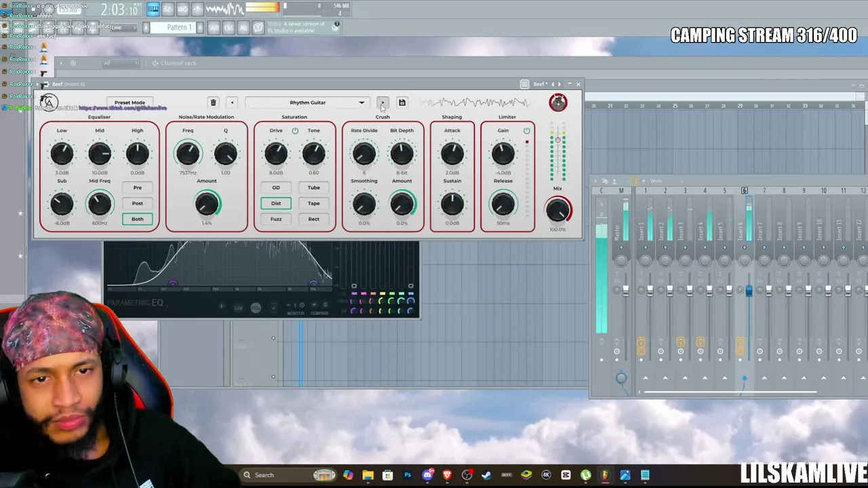Image resolution: width=868 pixels, height=488 pixels.
Task: Choose Tape saturation type
Action: (313, 203)
